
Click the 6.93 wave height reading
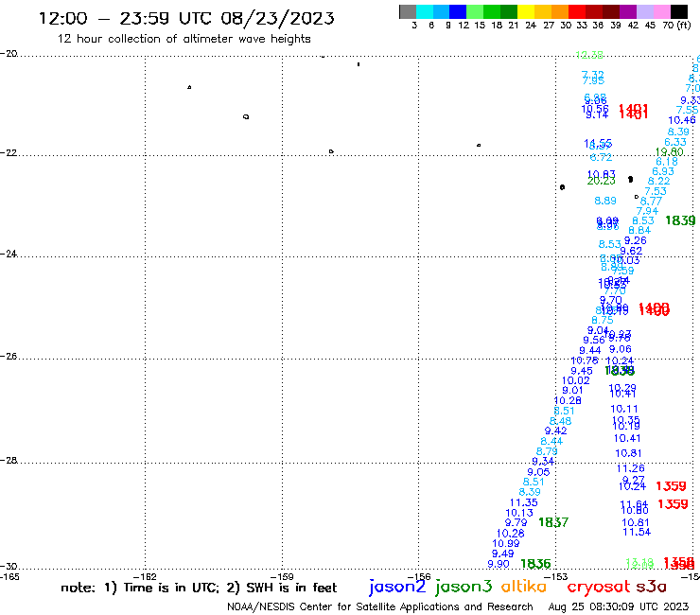(663, 171)
